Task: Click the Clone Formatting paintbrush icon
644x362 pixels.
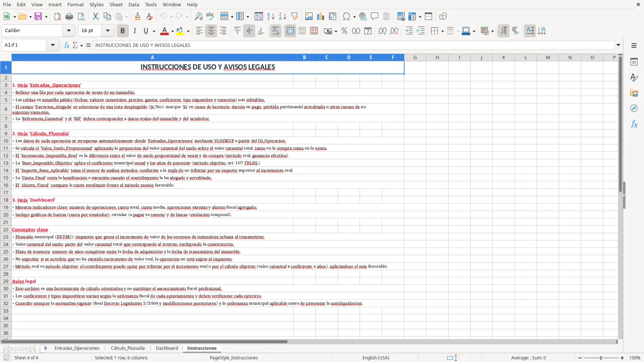Action: 137,17
